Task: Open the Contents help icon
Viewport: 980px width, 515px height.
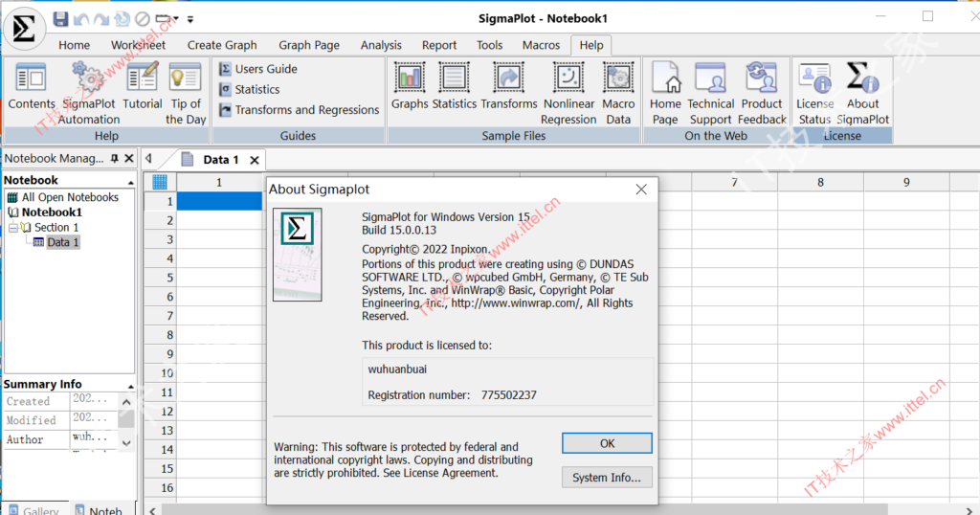Action: pos(32,87)
